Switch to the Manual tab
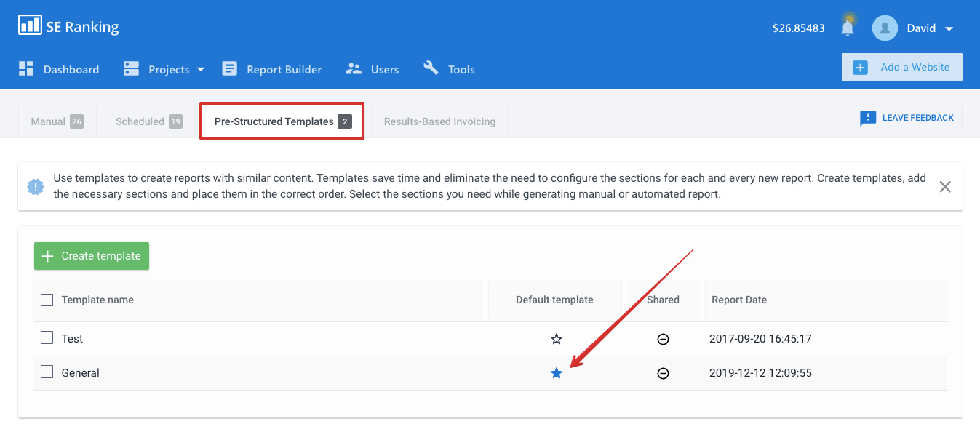Viewport: 980px width, 440px height. tap(57, 121)
